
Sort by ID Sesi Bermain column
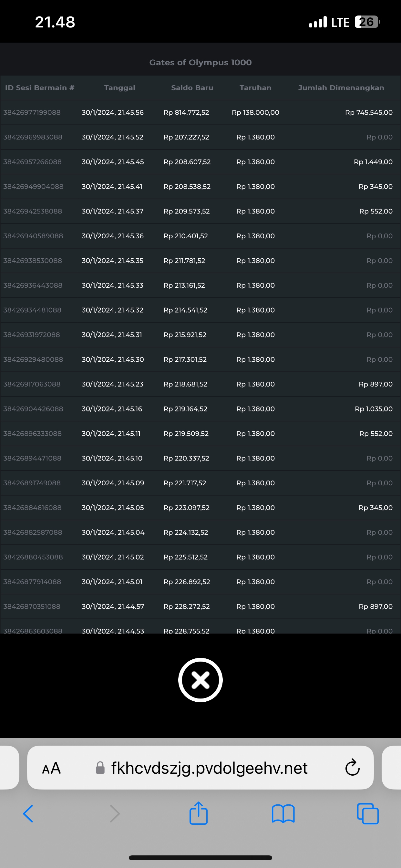[39, 88]
